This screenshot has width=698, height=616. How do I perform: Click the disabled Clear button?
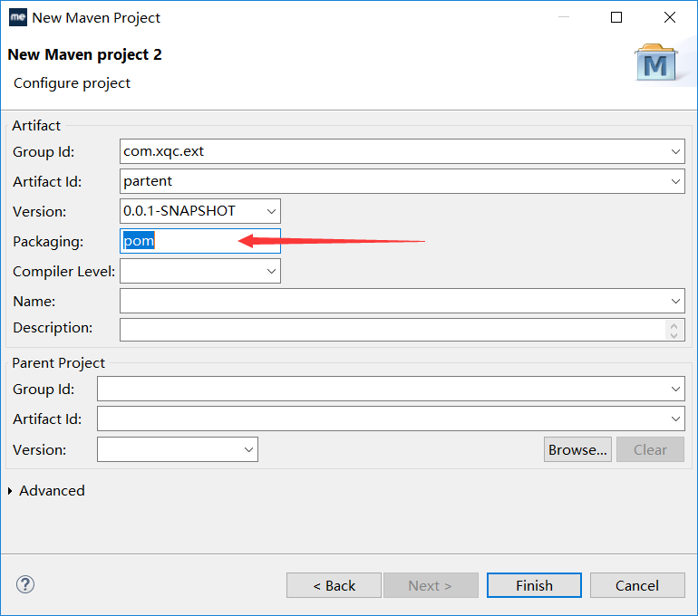point(650,449)
